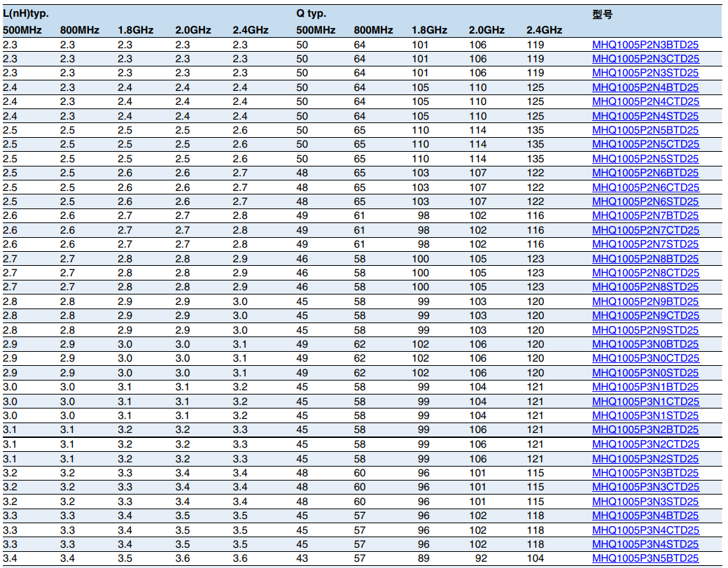The height and width of the screenshot is (568, 728).
Task: Select part number MHQ1005P2N7BTD25
Action: click(645, 215)
